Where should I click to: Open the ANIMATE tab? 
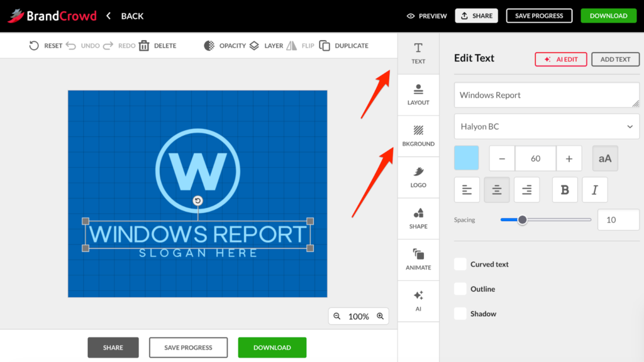[x=418, y=260]
